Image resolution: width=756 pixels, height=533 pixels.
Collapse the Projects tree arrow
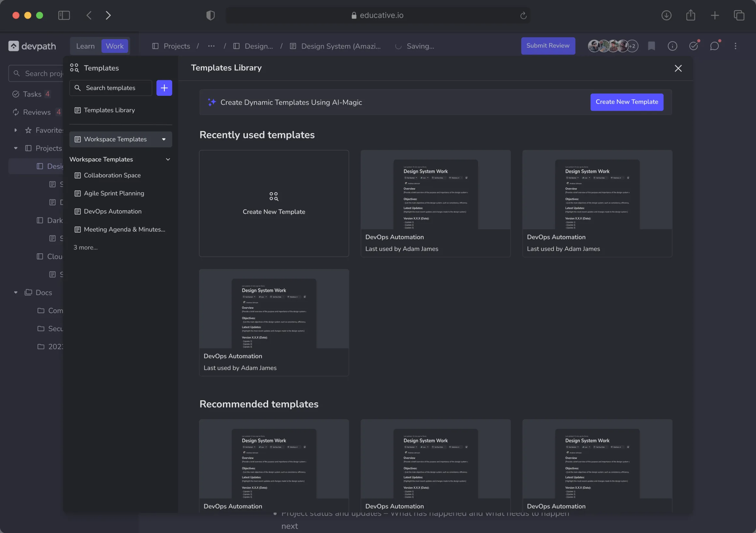pos(15,149)
